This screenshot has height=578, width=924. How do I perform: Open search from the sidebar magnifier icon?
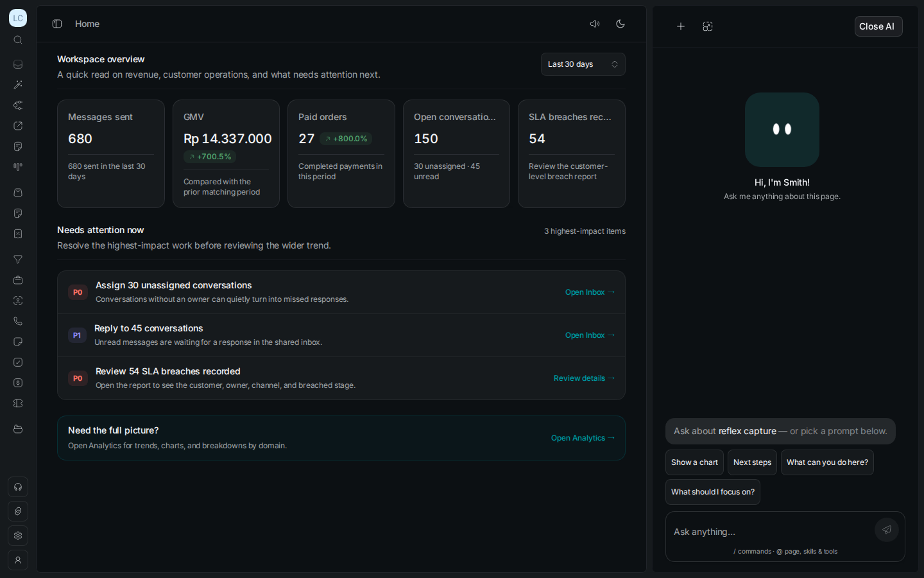tap(18, 40)
